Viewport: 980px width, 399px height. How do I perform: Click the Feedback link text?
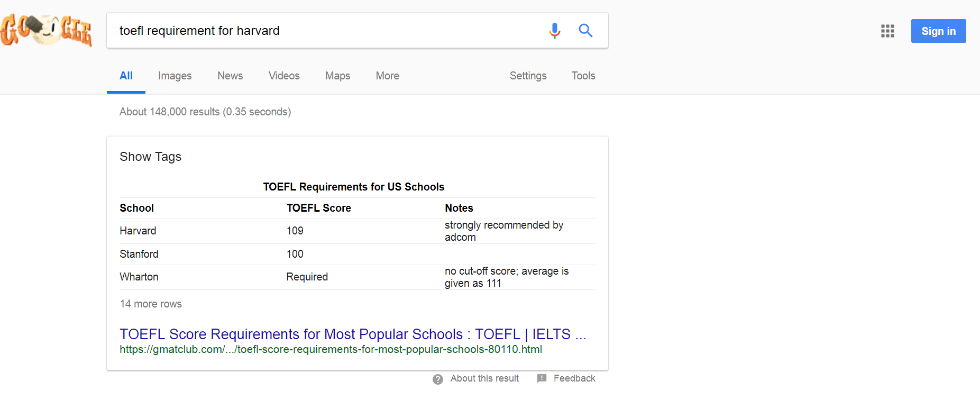[x=574, y=378]
